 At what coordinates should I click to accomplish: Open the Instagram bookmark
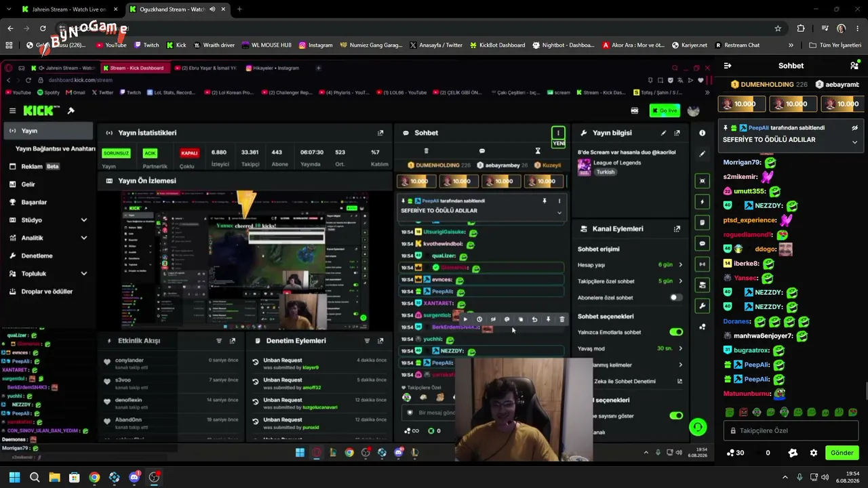tap(316, 45)
